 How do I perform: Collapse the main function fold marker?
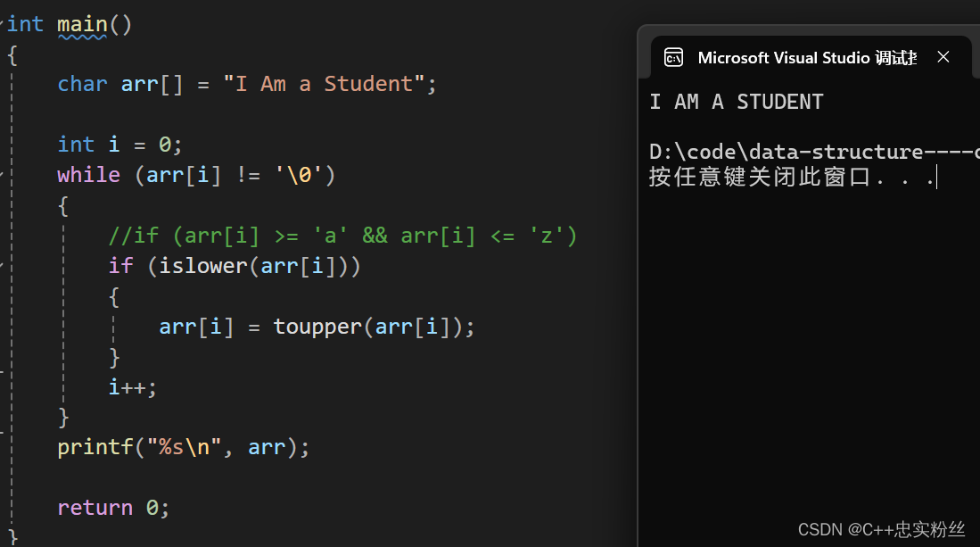[2, 22]
